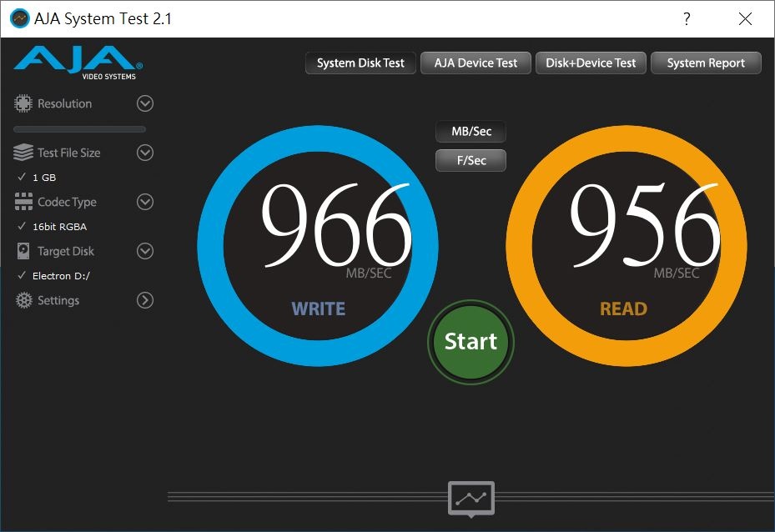
Task: Expand the Resolution dropdown arrow
Action: point(145,103)
